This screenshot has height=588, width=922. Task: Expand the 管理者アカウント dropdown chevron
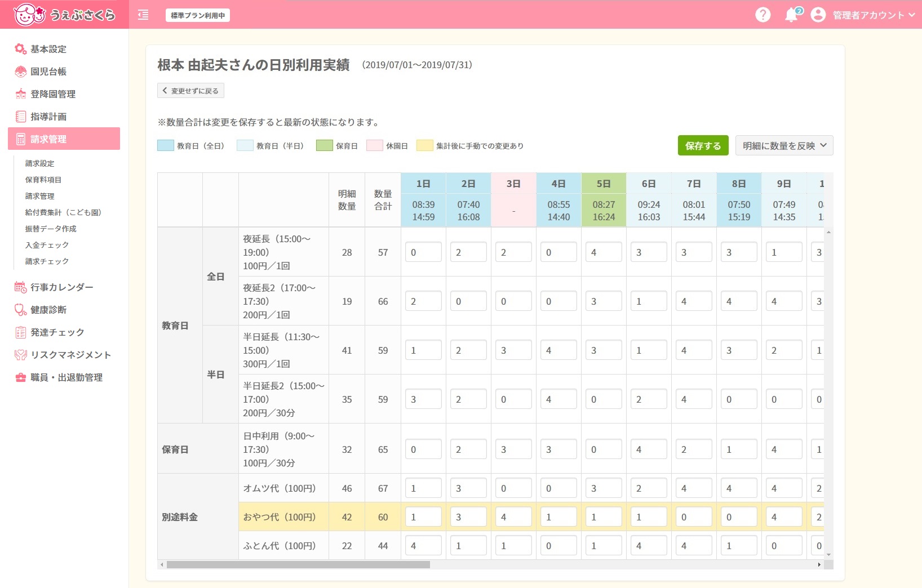(911, 15)
